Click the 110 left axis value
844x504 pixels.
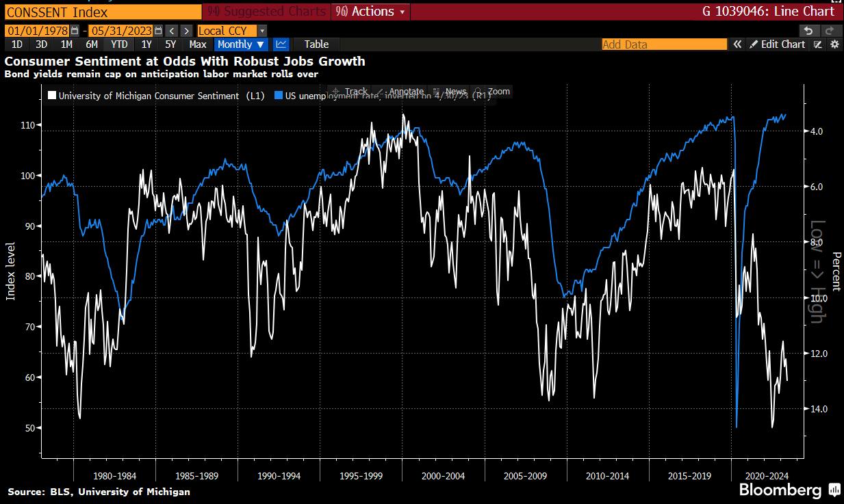pyautogui.click(x=29, y=125)
